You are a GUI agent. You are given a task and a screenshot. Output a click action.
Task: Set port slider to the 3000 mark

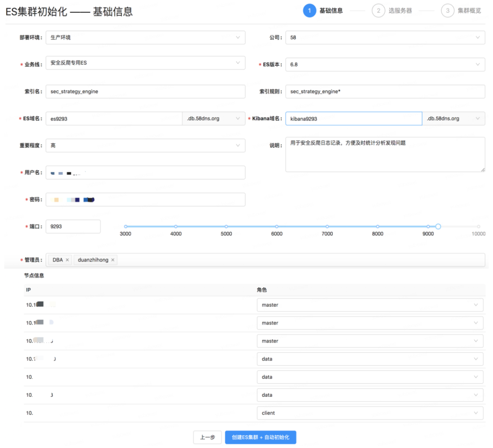click(126, 226)
